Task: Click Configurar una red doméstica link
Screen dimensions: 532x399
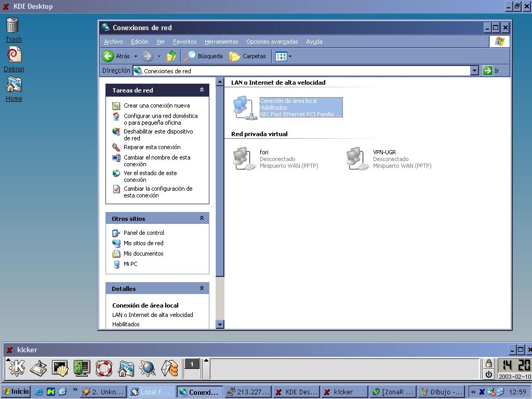Action: (x=161, y=119)
